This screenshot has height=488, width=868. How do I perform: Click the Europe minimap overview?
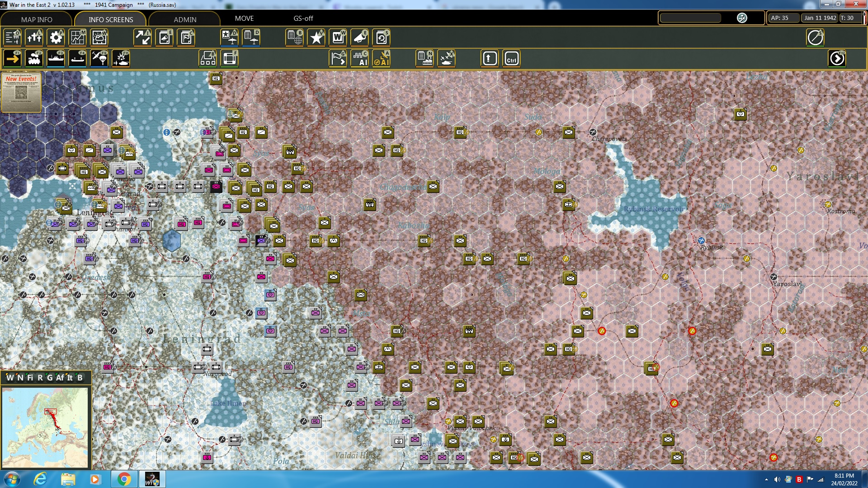(45, 427)
